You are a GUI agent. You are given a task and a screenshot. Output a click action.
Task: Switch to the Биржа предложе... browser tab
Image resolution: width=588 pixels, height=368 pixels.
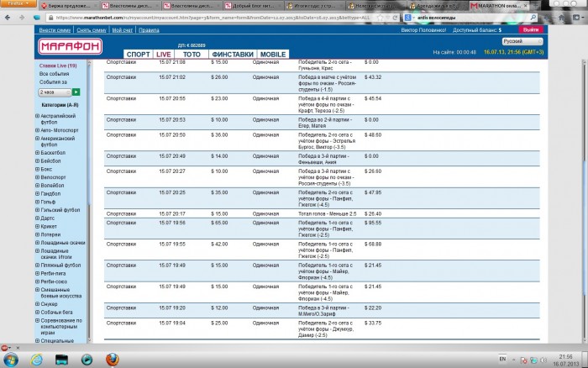(x=66, y=6)
